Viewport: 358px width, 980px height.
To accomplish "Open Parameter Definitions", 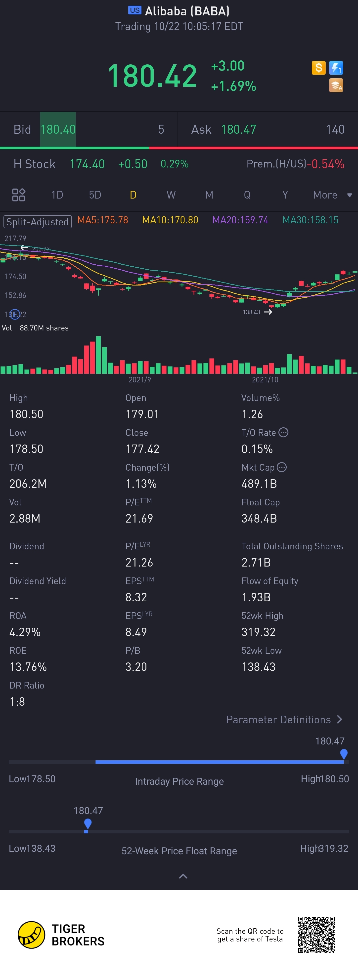I will tap(285, 719).
